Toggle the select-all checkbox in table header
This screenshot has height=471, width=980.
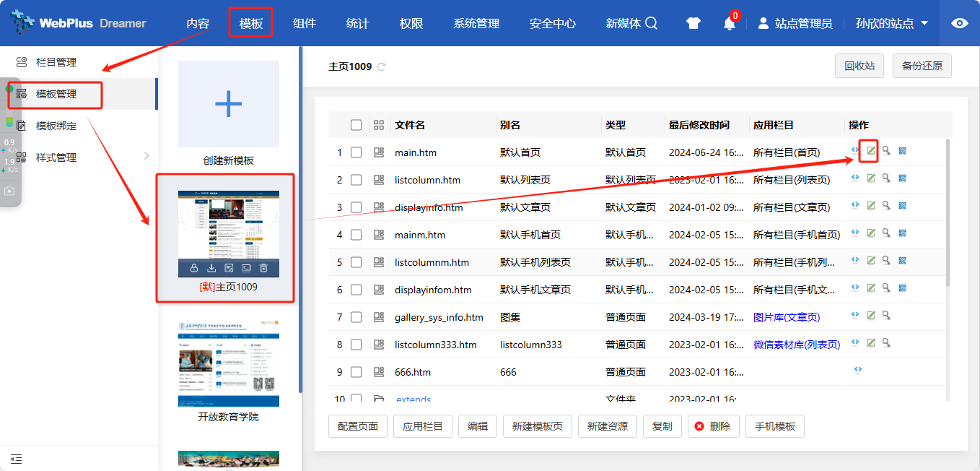click(356, 125)
